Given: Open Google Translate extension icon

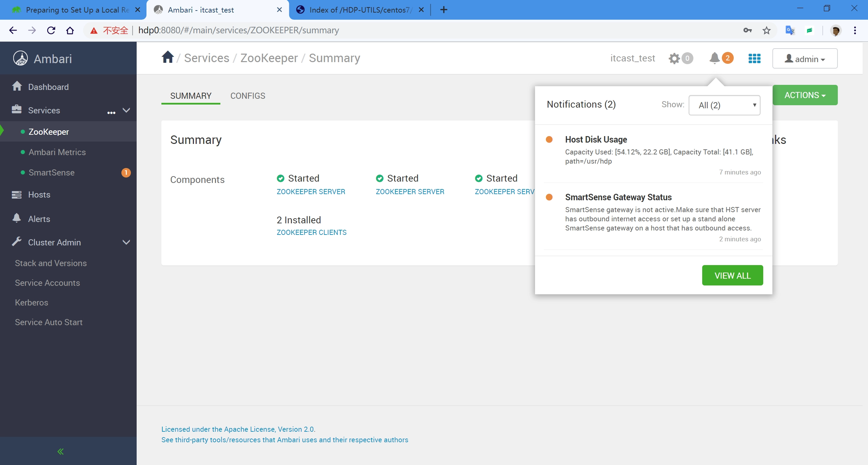Looking at the screenshot, I should pos(790,30).
